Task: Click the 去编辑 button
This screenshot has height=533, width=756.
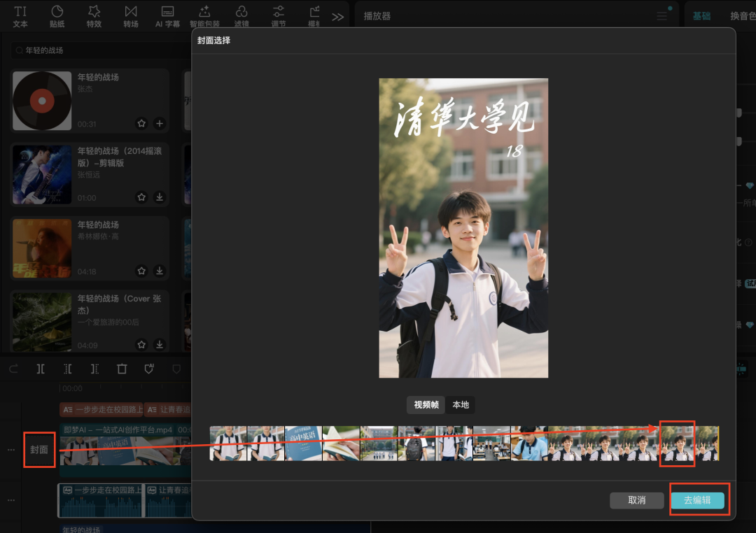Action: tap(699, 499)
